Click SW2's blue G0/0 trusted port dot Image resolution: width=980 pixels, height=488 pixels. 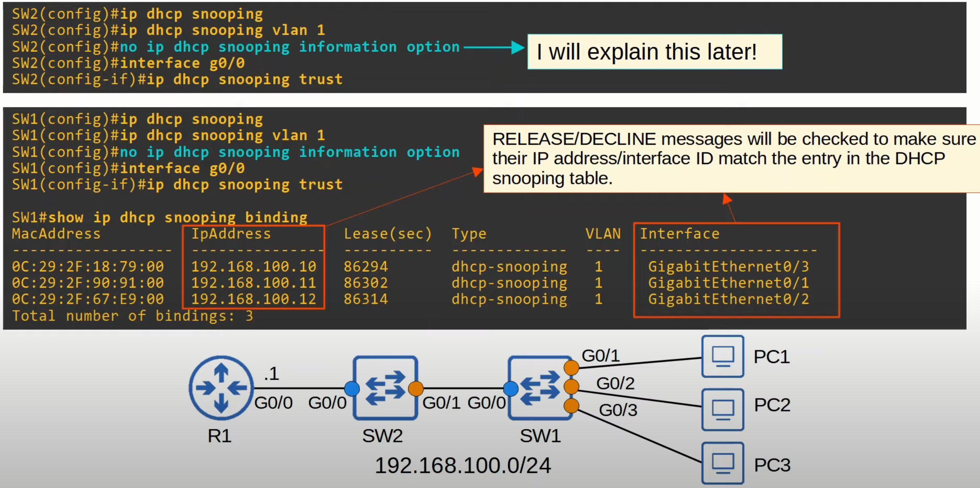click(x=352, y=389)
